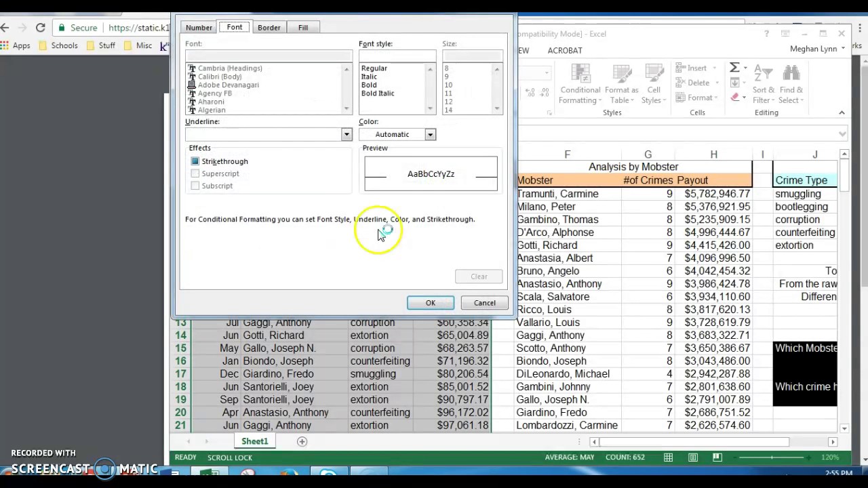Switch to the Fill tab
868x488 pixels.
303,28
